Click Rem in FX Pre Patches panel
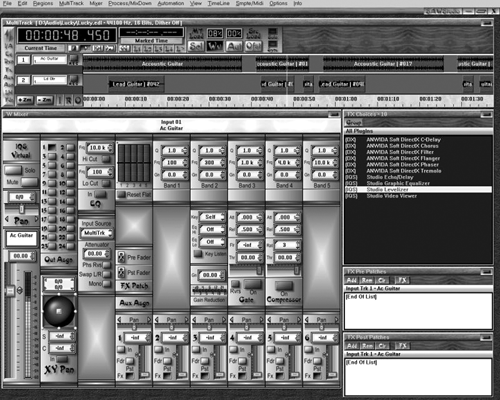 click(367, 280)
